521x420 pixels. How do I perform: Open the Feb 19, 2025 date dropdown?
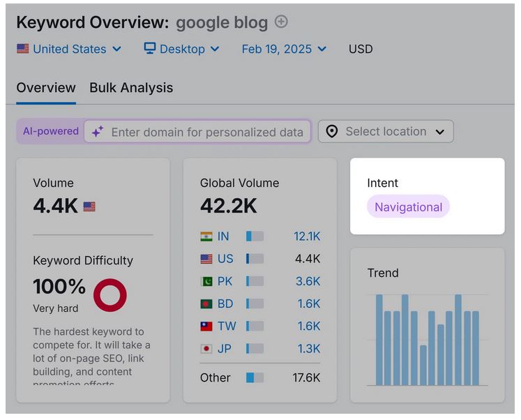(284, 49)
